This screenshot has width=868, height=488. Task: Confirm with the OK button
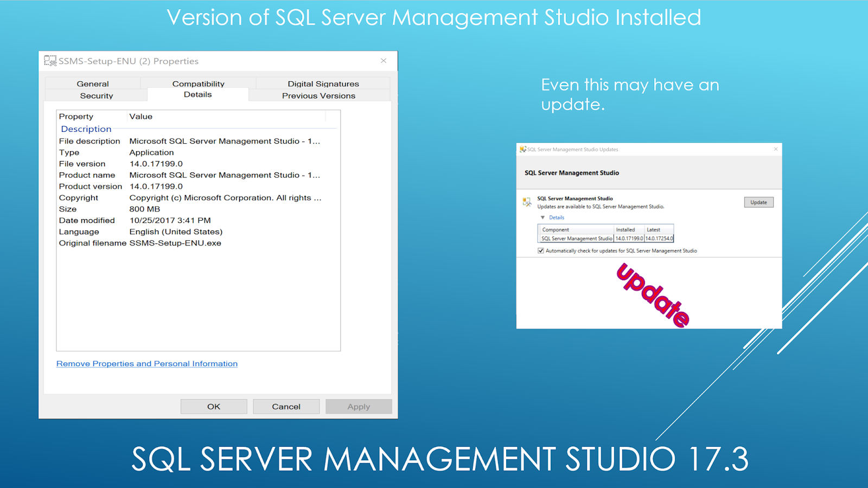coord(214,407)
